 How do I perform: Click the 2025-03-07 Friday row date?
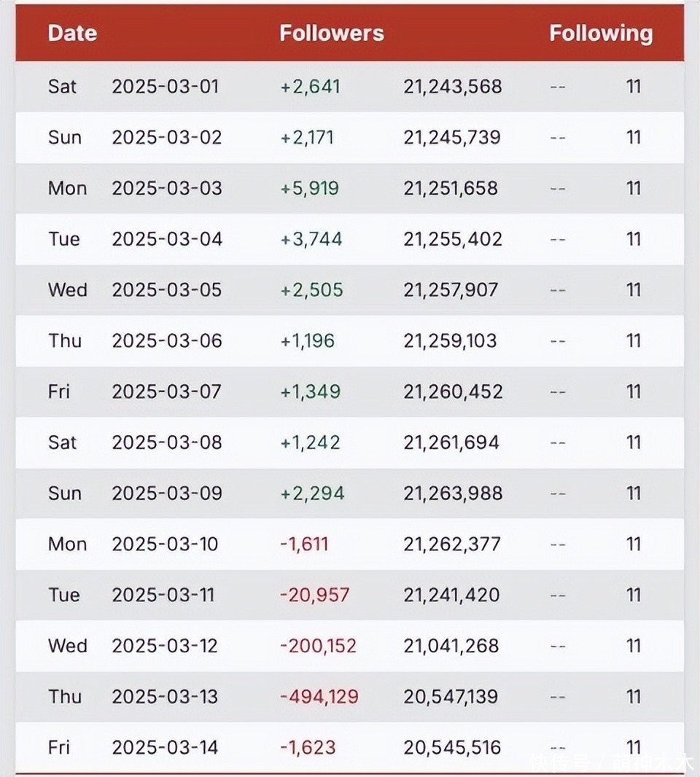click(166, 392)
